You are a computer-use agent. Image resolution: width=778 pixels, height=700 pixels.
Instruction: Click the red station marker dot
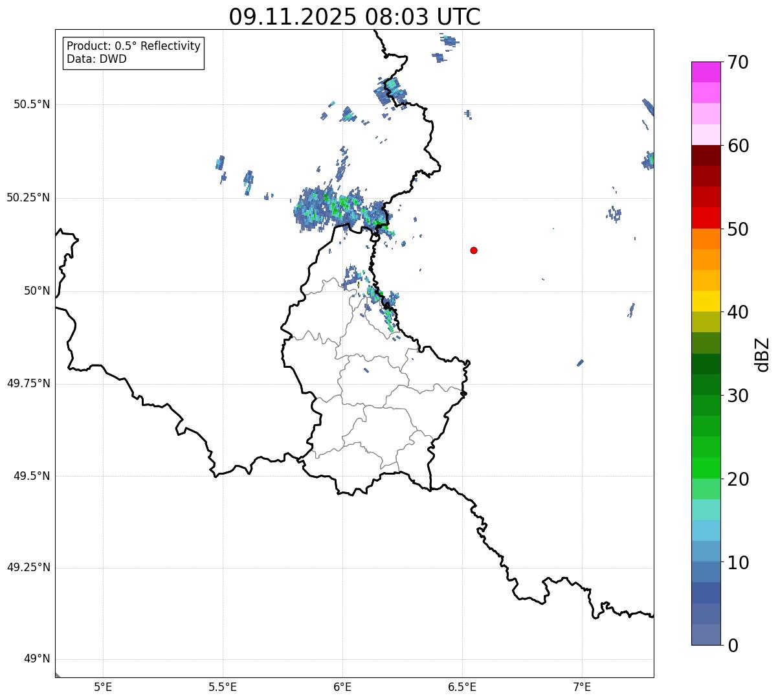pos(474,250)
